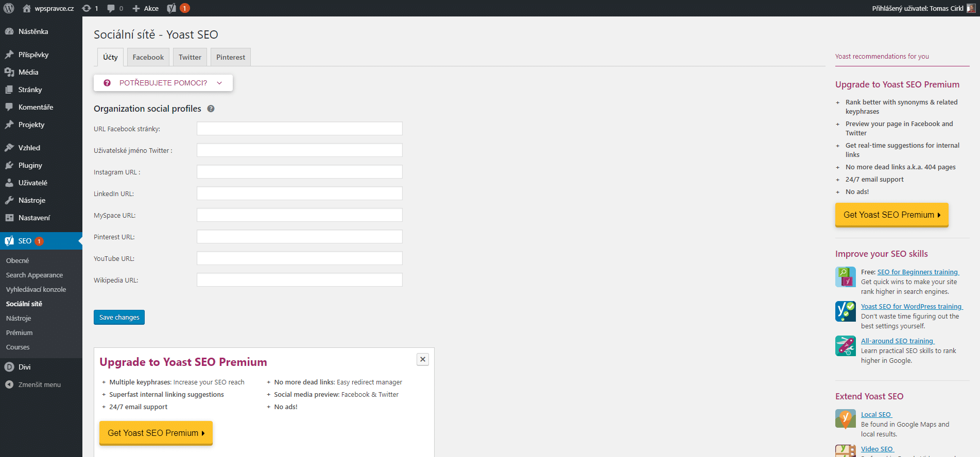Open the SEO for Beginners training link
Screen dimensions: 980x457
click(x=918, y=272)
